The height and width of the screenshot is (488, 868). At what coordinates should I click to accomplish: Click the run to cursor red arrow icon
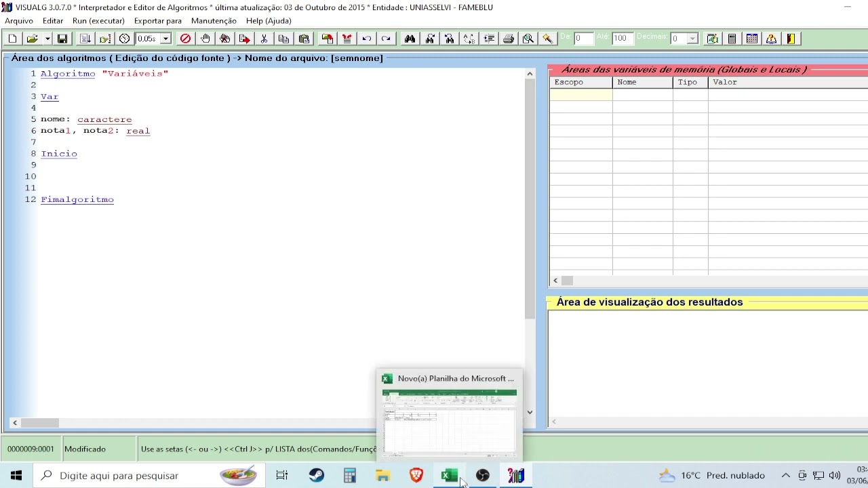pyautogui.click(x=244, y=39)
